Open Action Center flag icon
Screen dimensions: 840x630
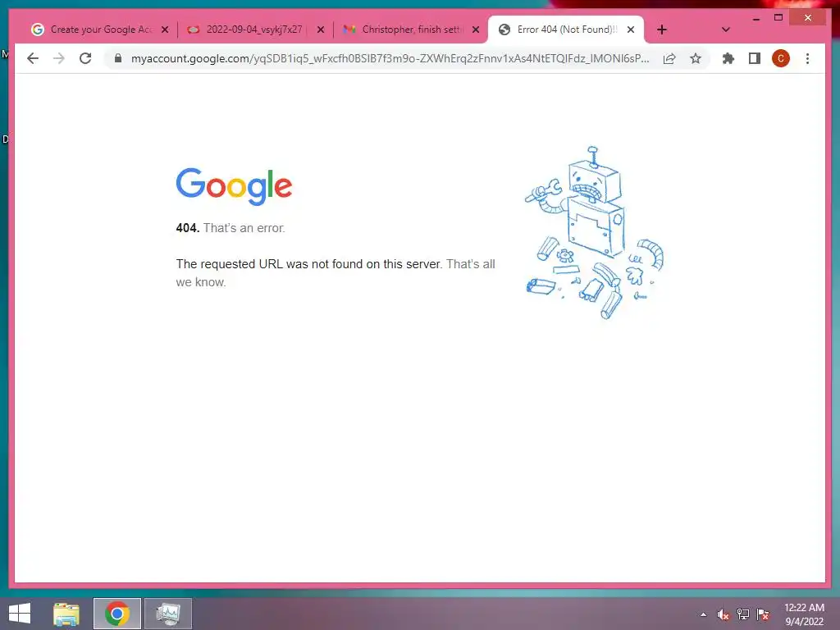tap(762, 614)
